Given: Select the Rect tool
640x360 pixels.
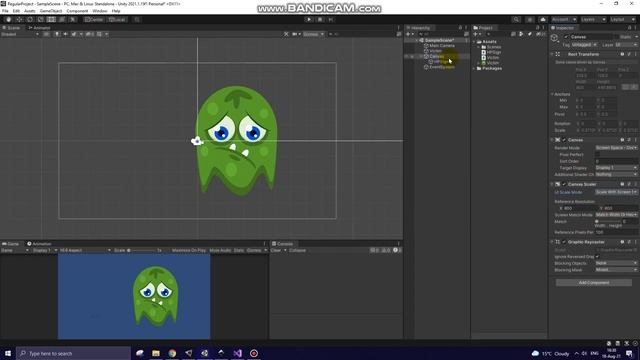Looking at the screenshot, I should click(51, 20).
